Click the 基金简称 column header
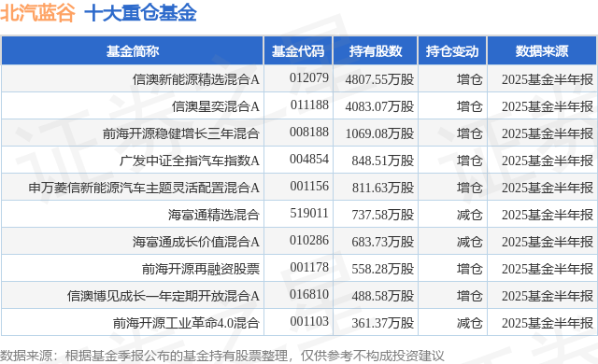Viewport: 598px width, 364px height. click(133, 50)
